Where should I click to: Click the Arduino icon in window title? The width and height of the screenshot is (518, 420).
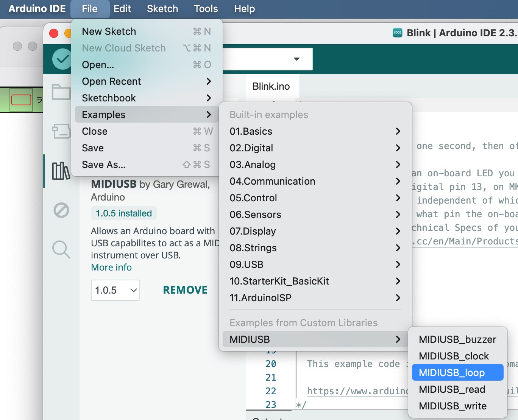[398, 33]
